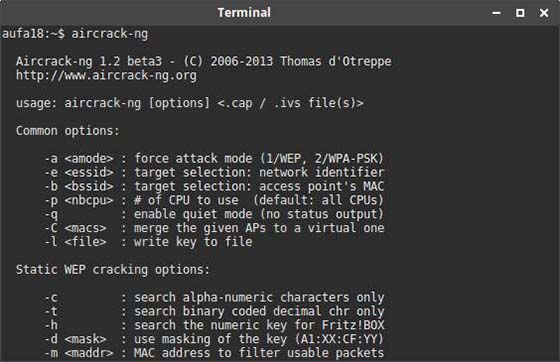Click the -l <file> write key line
Image resolution: width=560 pixels, height=362 pixels.
148,242
